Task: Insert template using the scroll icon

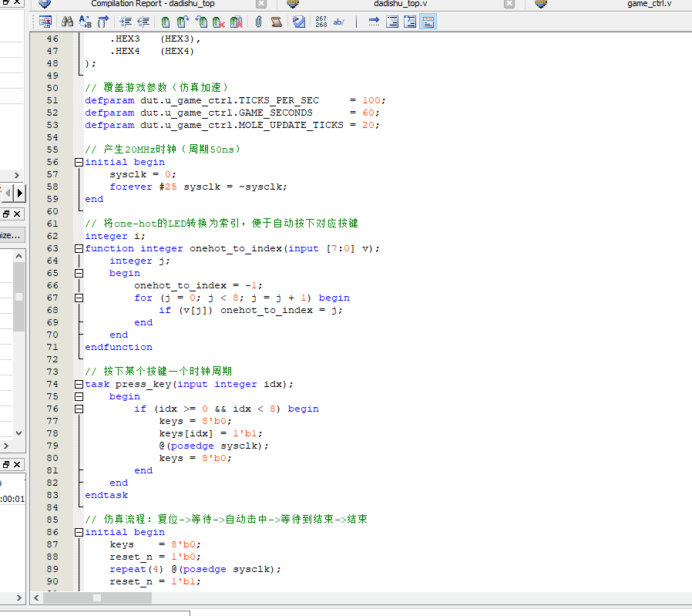Action: (277, 22)
